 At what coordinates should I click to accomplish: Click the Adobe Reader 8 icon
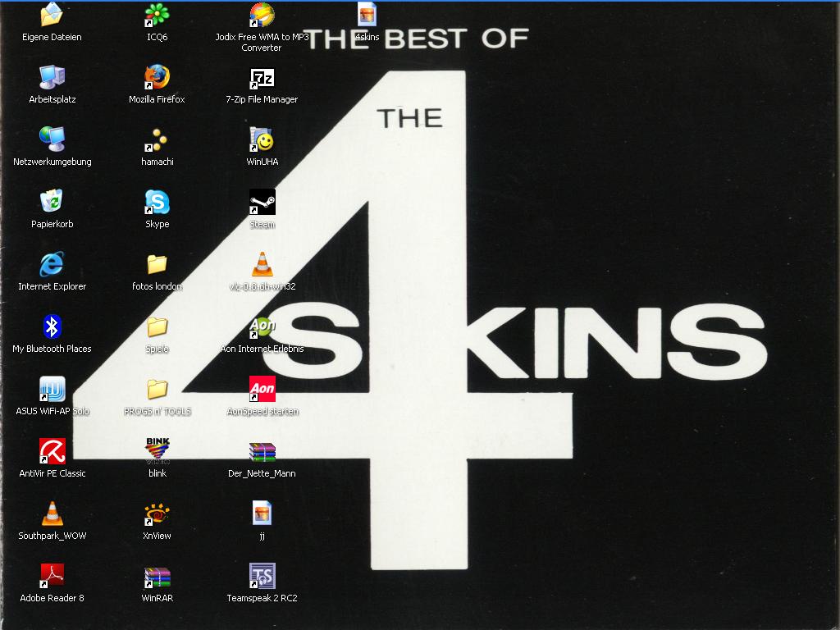52,577
